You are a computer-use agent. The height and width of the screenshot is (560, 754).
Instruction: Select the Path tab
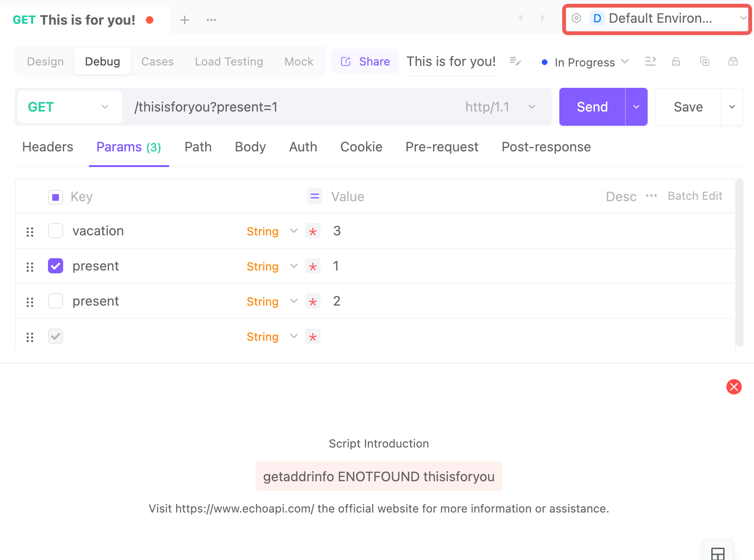pos(198,147)
